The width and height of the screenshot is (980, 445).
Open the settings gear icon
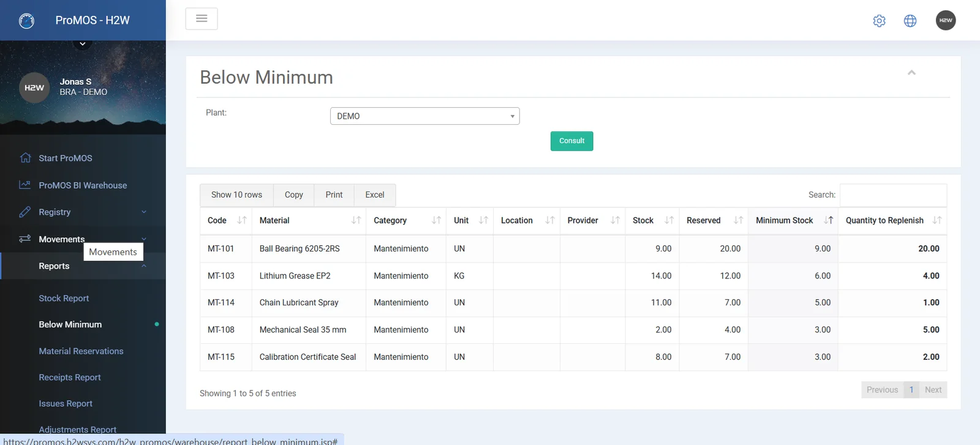[879, 21]
